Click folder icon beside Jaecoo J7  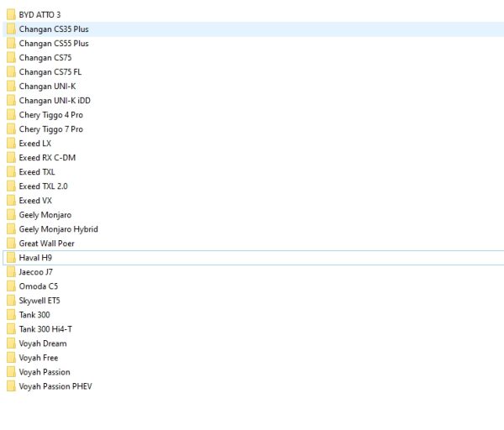[x=11, y=272]
